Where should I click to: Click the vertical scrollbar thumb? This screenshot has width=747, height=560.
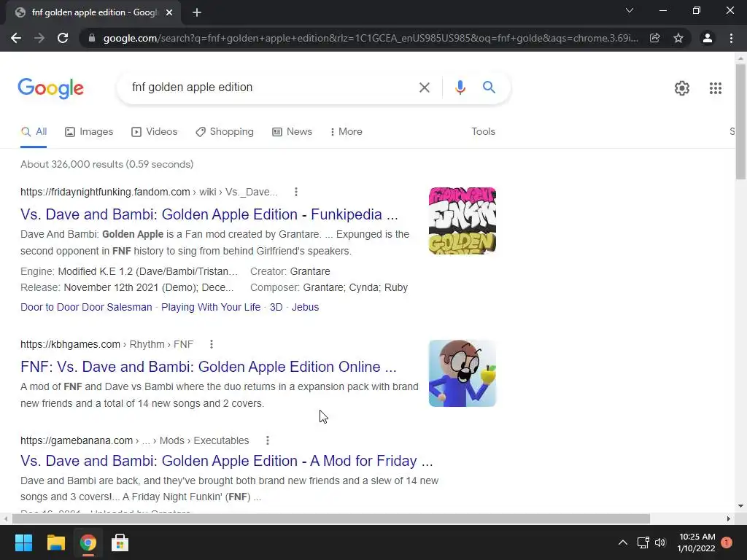point(740,122)
